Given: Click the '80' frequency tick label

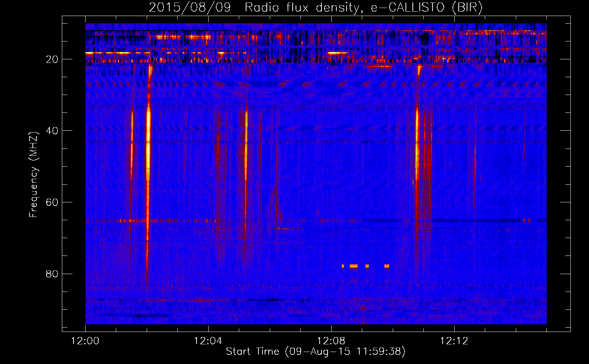Looking at the screenshot, I should (52, 274).
